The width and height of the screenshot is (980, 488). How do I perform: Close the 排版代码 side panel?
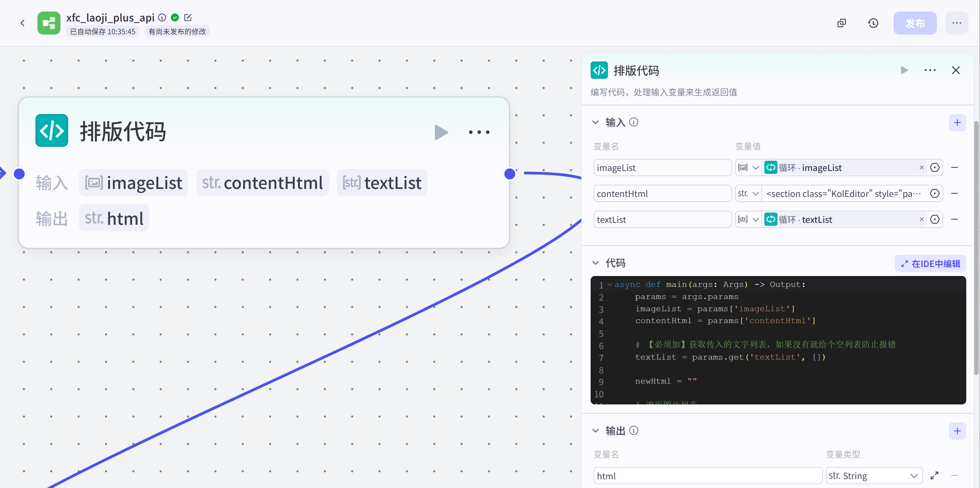(955, 70)
